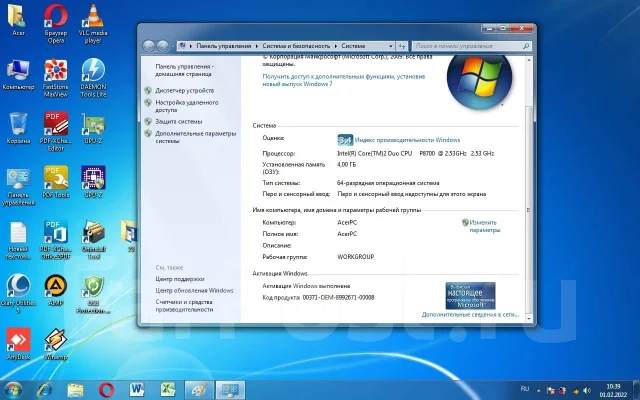640x400 pixels.
Task: Open Opera from the taskbar
Action: 106,390
